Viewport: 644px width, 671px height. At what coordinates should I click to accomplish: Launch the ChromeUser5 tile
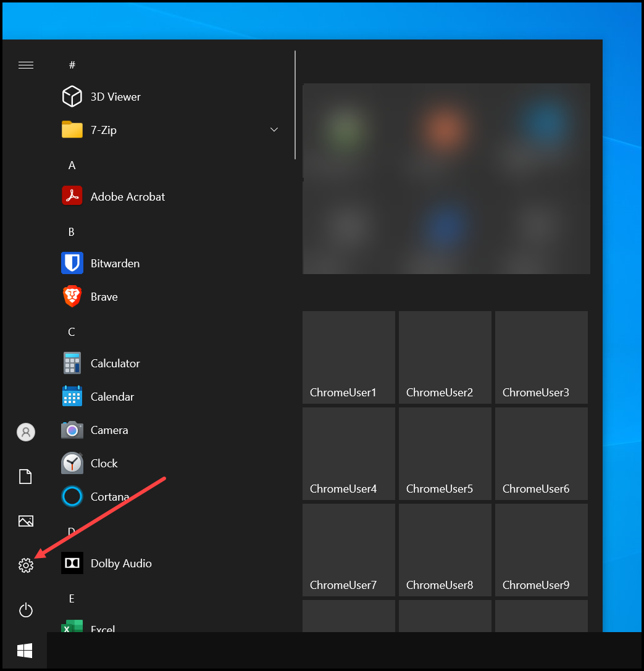445,454
